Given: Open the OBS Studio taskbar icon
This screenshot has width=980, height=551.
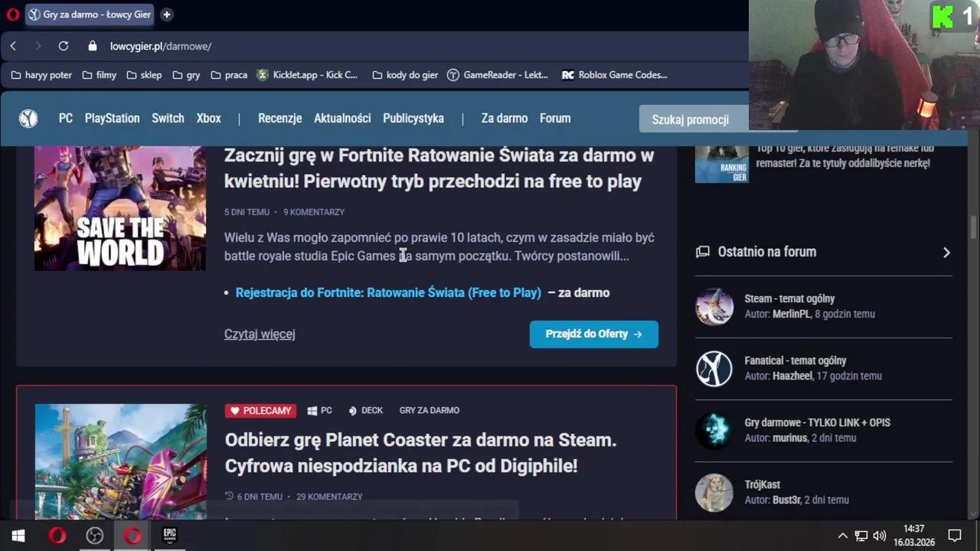Looking at the screenshot, I should coord(95,536).
